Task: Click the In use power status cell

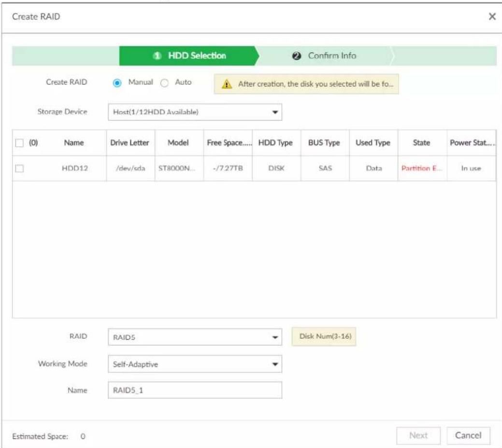Action: point(471,168)
